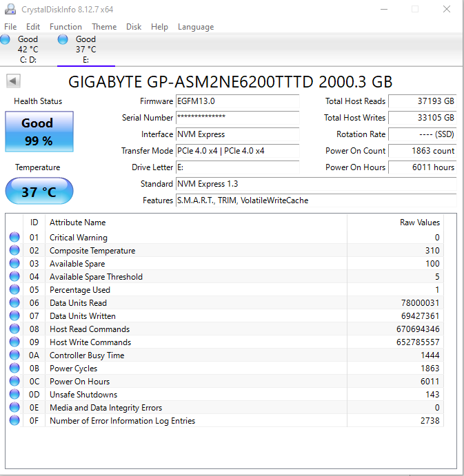
Task: Click the status orb for E: drive
Action: click(x=63, y=39)
